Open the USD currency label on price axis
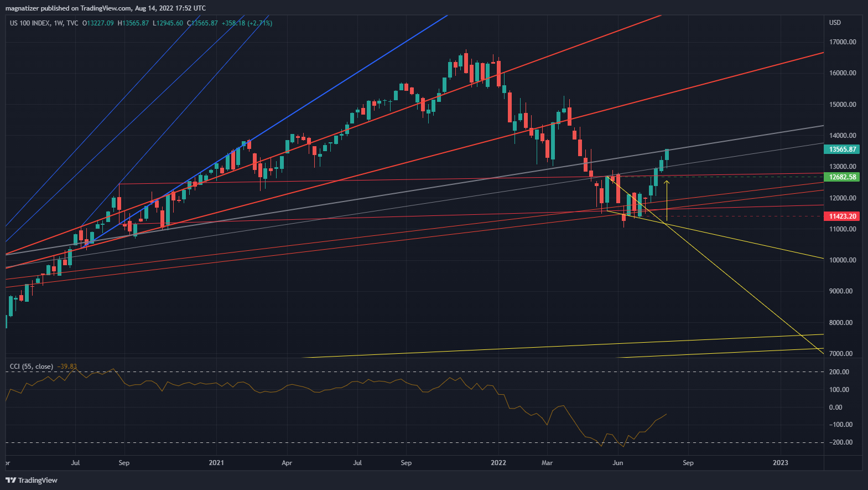The image size is (868, 490). click(835, 23)
